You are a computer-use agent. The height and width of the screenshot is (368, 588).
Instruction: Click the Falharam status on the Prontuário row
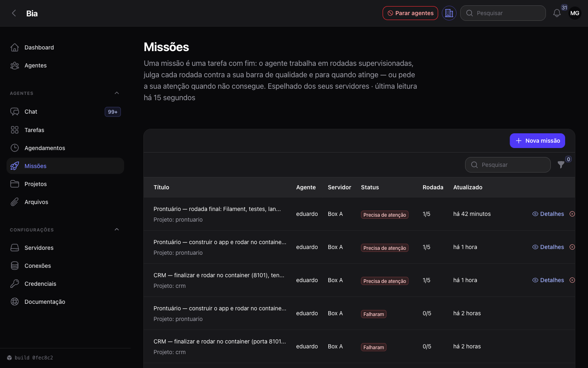374,314
